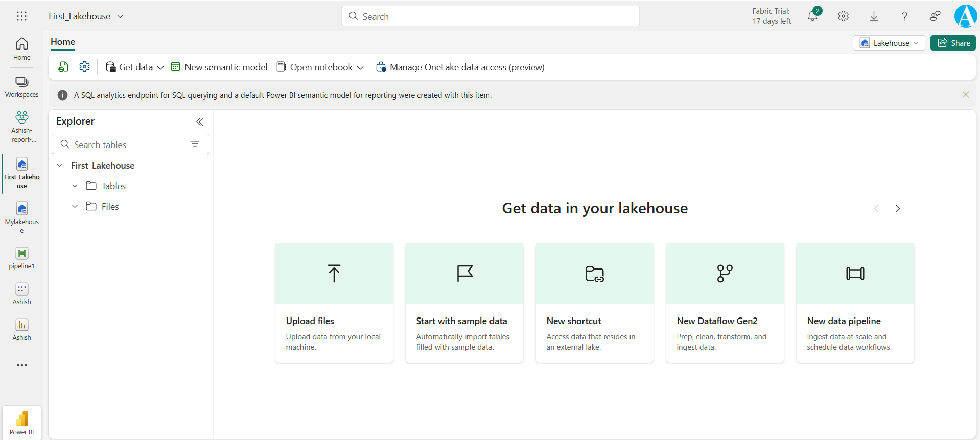Viewport: 980px width, 440px height.
Task: Collapse the Tables folder node
Action: coord(75,186)
